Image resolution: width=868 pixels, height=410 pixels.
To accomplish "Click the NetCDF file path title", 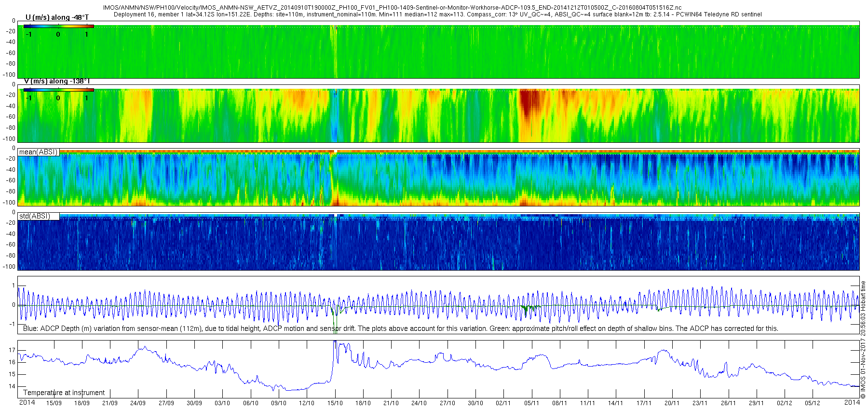I will pyautogui.click(x=392, y=8).
